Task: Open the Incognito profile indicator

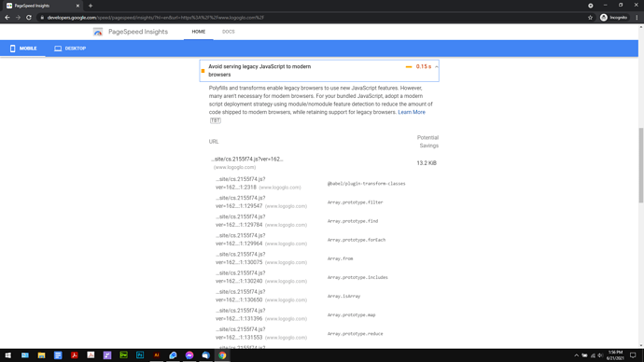Action: pyautogui.click(x=614, y=18)
